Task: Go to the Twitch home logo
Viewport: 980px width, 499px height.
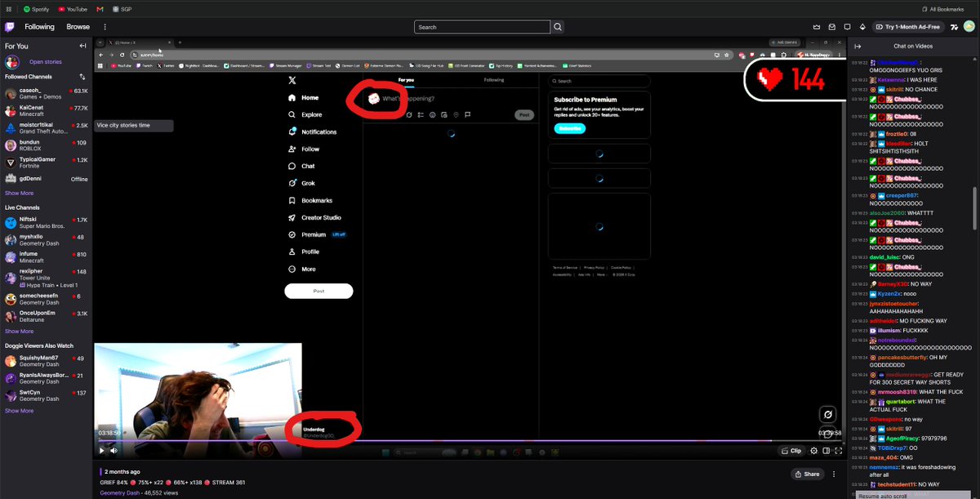Action: pyautogui.click(x=11, y=27)
